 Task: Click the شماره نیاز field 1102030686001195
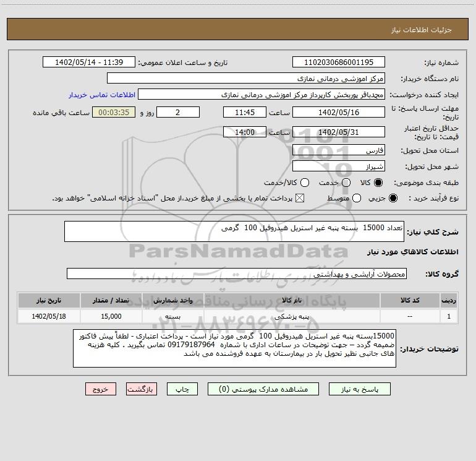point(339,62)
